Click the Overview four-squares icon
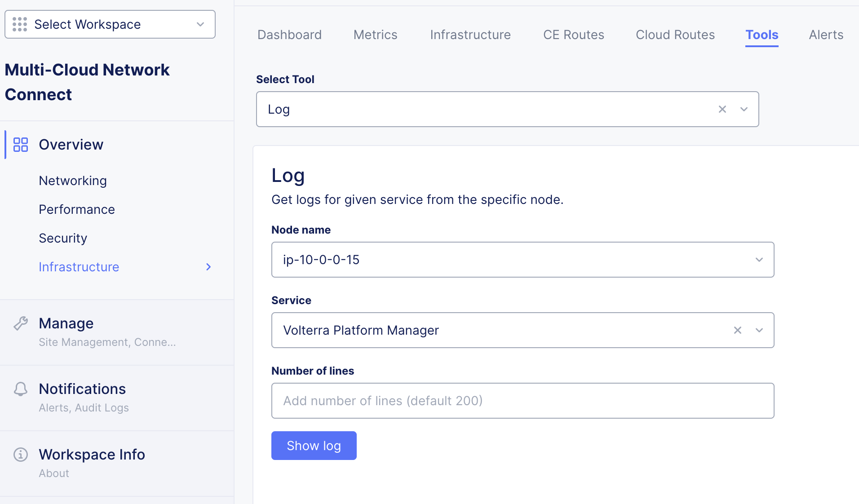This screenshot has height=504, width=859. (21, 145)
